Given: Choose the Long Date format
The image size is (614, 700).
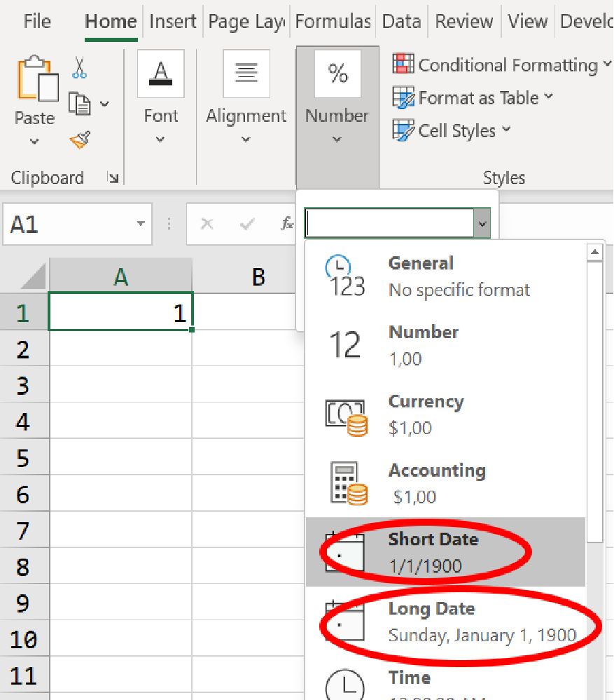Looking at the screenshot, I should click(446, 622).
